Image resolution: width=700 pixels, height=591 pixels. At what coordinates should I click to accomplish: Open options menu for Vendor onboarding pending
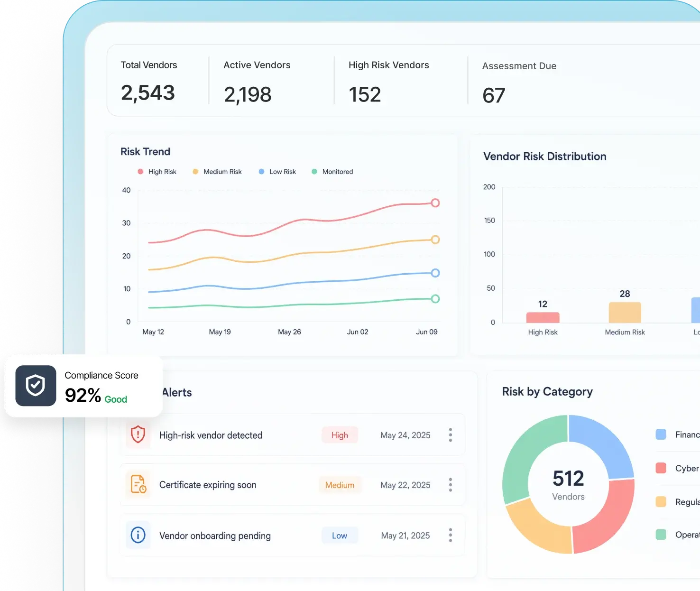pyautogui.click(x=451, y=535)
